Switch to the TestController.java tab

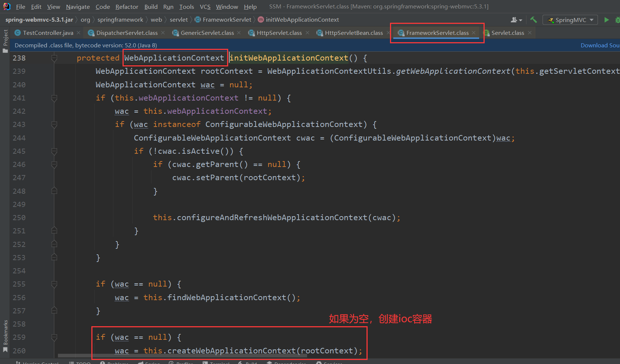(48, 33)
